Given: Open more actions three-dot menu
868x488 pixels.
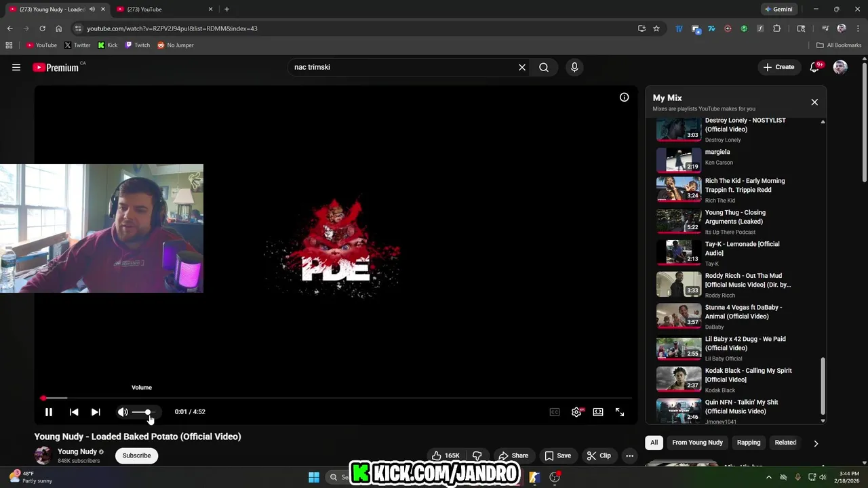Looking at the screenshot, I should pos(629,455).
